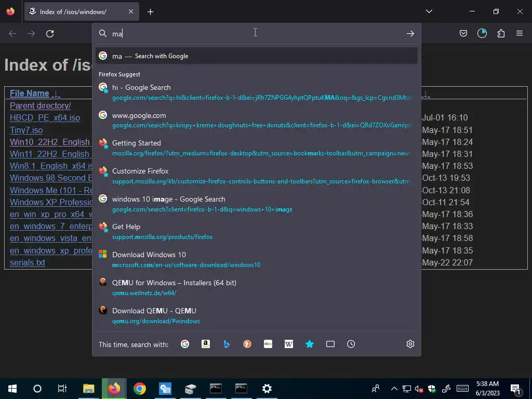
Task: Pick 'QEMU for Windows – Installers' suggestion
Action: [257, 287]
